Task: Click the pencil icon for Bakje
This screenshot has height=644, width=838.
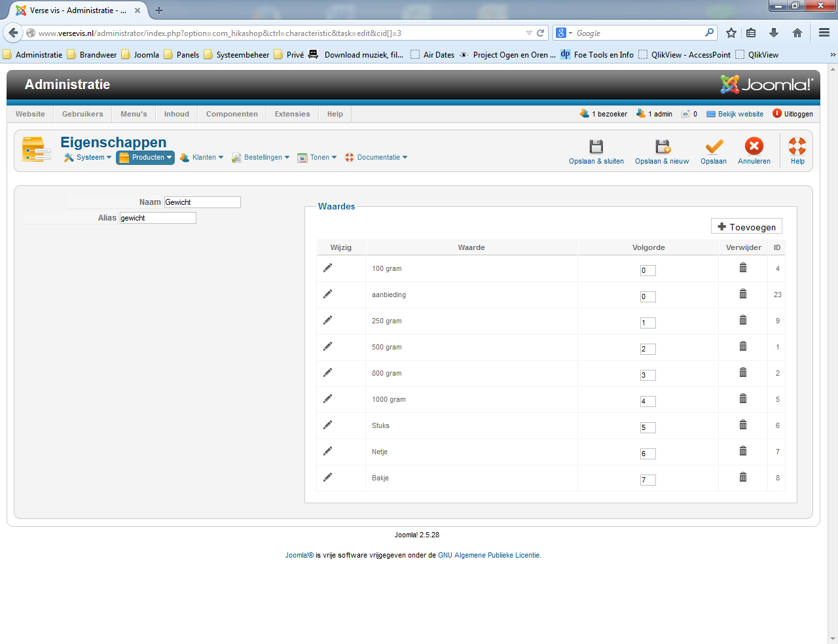Action: tap(327, 477)
